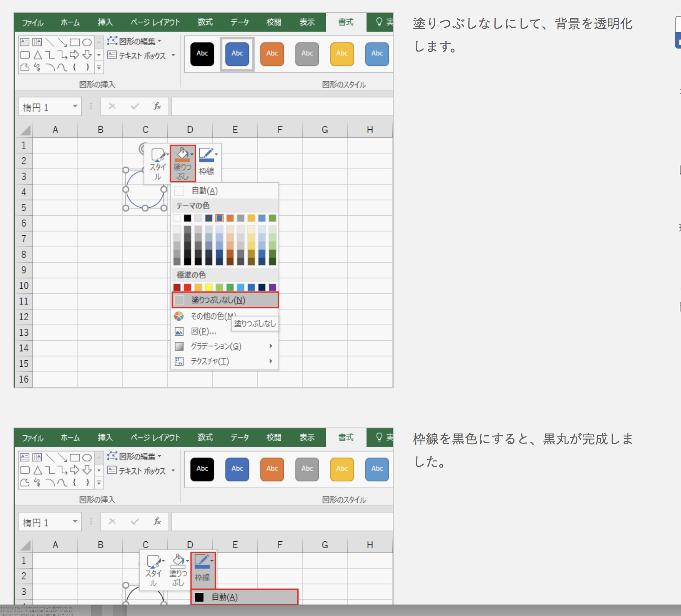Open the ファイル tab in top screenshot
Screen dimensions: 681x616
(33, 22)
